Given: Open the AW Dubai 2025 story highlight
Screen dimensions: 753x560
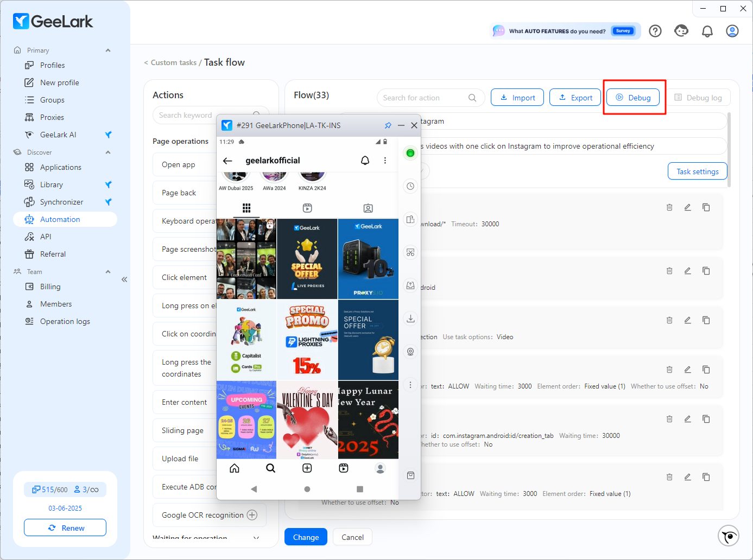Looking at the screenshot, I should tap(236, 182).
